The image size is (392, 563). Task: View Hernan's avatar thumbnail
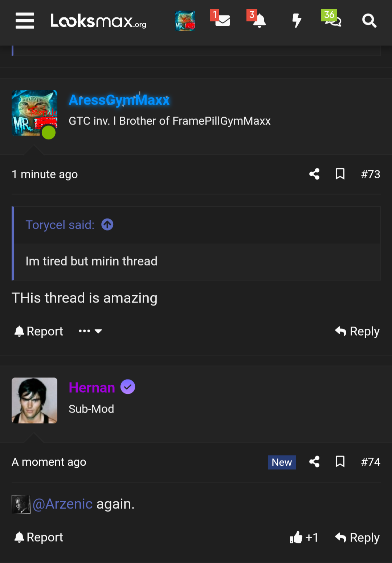pyautogui.click(x=34, y=400)
